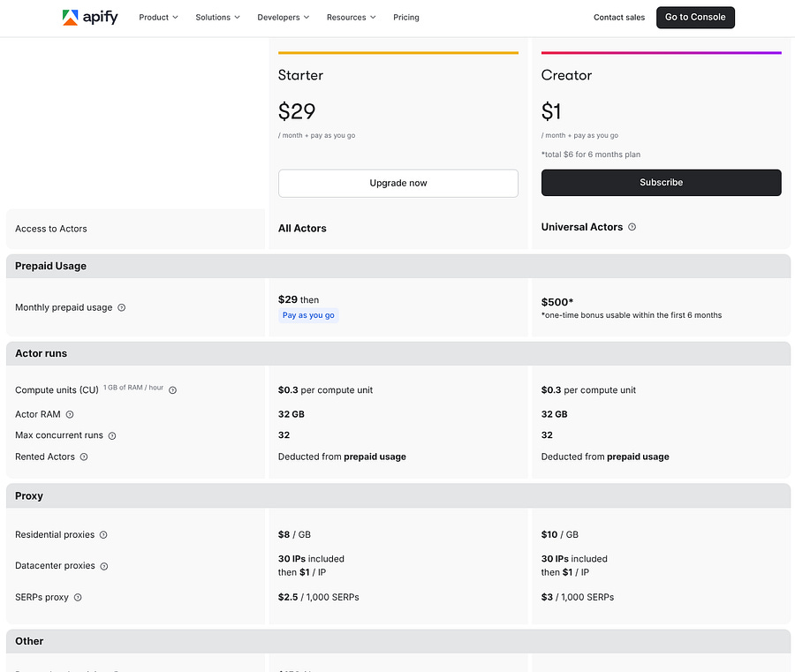Click the Rented Actors label
Screen dimensions: 795x672
(x=45, y=457)
